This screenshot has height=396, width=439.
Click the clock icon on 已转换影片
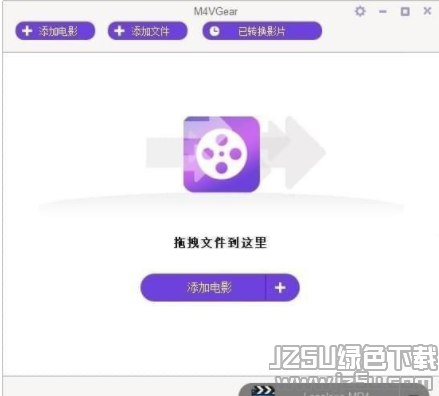[214, 31]
